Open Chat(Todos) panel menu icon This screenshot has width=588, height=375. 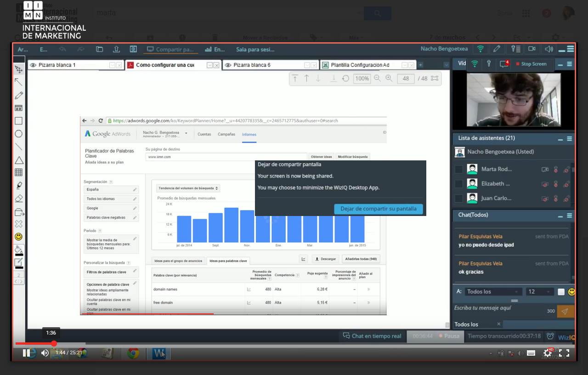(x=570, y=216)
